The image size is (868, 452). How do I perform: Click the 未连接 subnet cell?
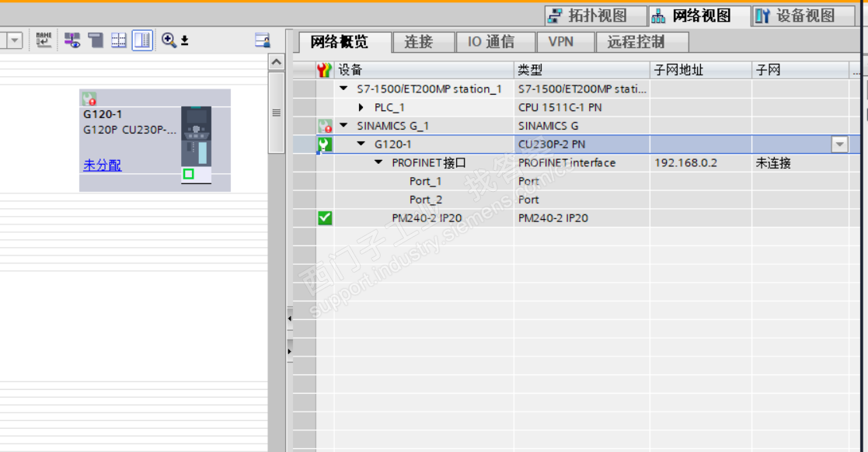pyautogui.click(x=800, y=162)
